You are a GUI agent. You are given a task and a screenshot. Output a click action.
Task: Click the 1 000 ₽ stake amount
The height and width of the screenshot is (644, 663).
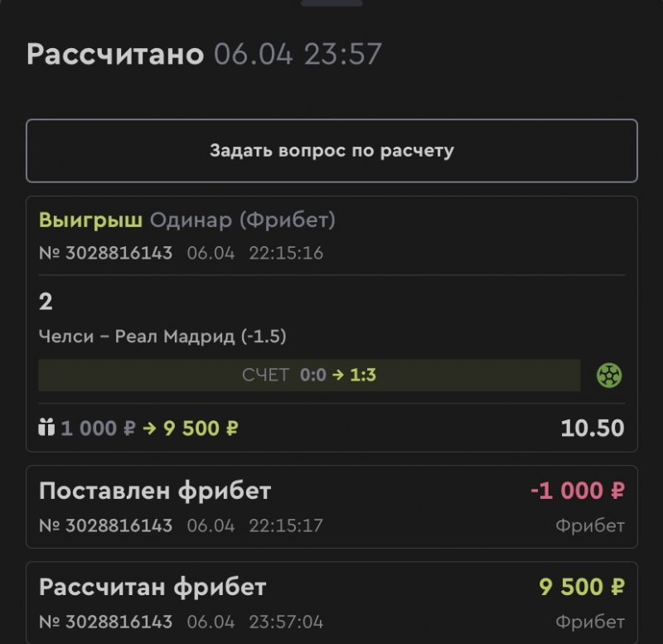96,429
